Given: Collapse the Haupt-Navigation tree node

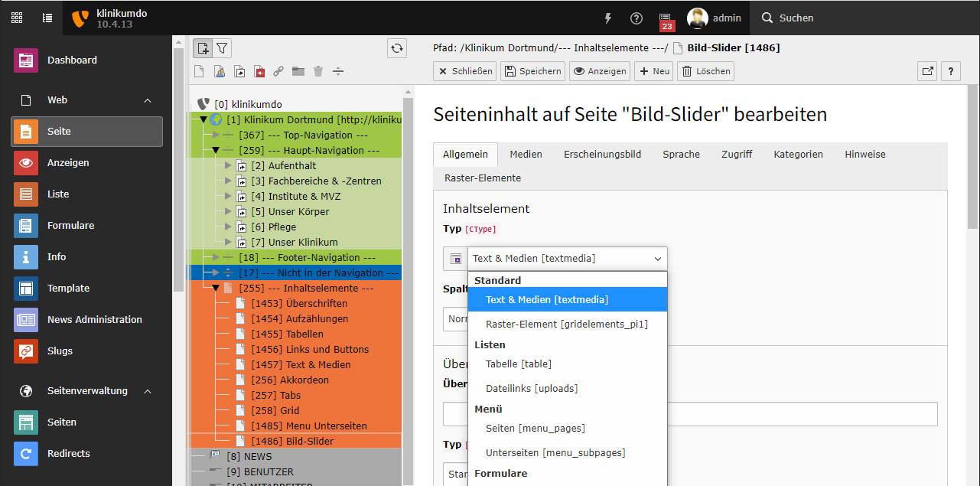Looking at the screenshot, I should coord(216,150).
